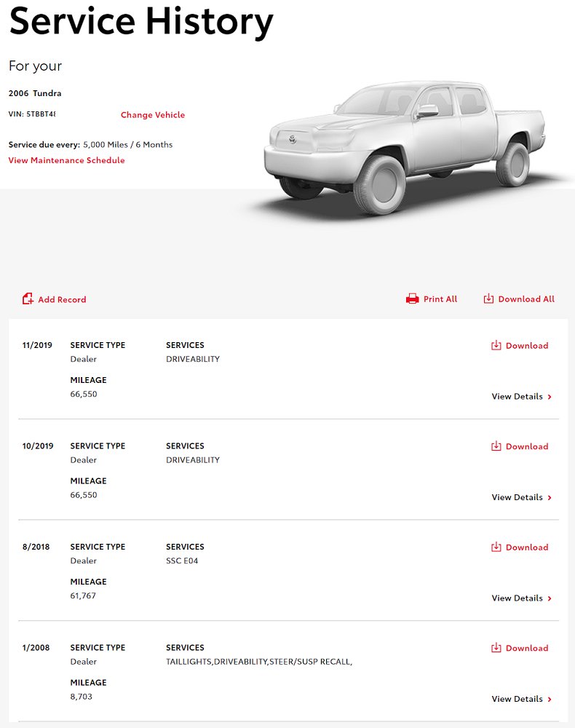The height and width of the screenshot is (728, 575).
Task: Open View Details for 8/2018 SSC E04
Action: [517, 598]
